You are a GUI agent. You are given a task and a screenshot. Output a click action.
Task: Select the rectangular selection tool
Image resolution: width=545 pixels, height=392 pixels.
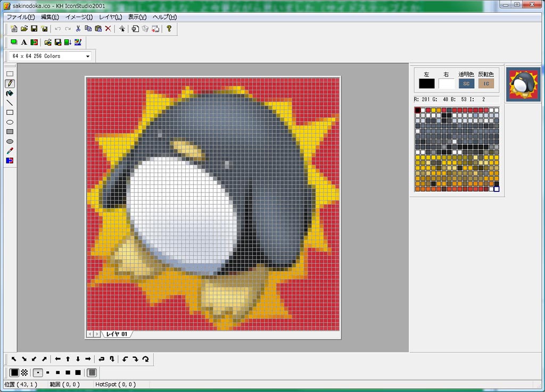coord(10,73)
